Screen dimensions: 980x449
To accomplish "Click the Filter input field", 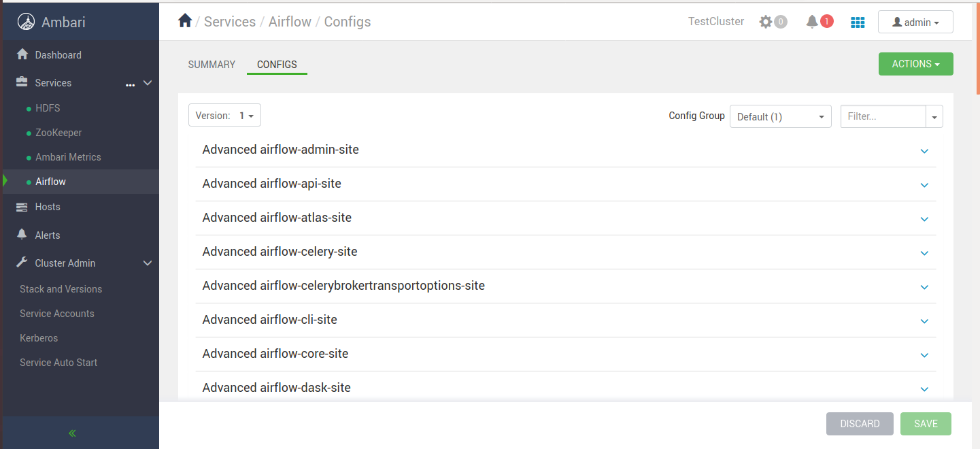I will (883, 116).
